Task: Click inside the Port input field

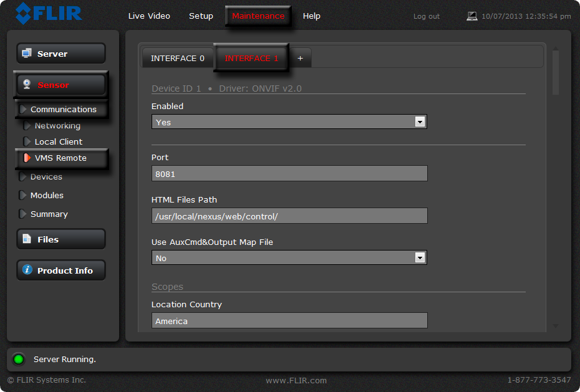Action: (289, 173)
